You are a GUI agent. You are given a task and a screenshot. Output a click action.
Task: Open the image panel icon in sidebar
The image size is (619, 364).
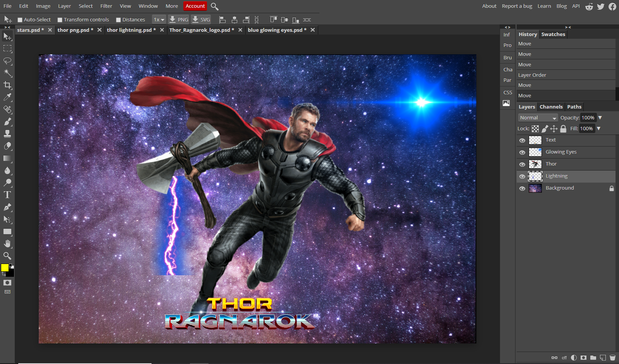coord(506,103)
